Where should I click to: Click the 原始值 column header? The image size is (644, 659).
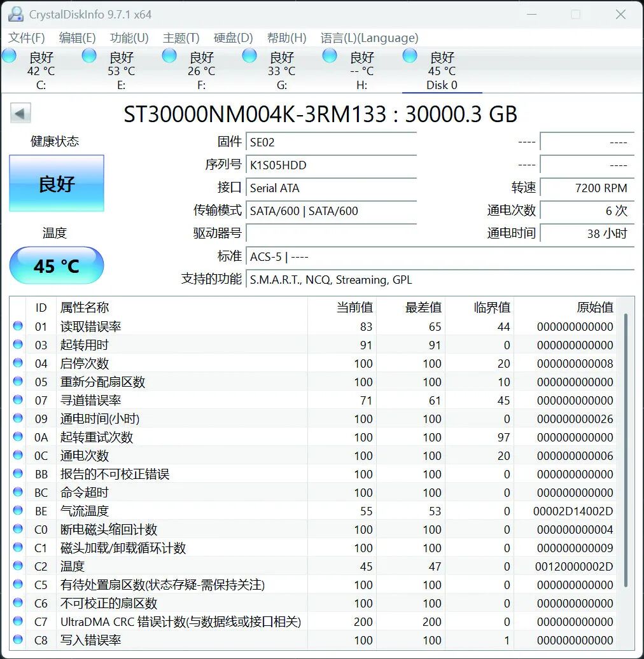(x=565, y=308)
